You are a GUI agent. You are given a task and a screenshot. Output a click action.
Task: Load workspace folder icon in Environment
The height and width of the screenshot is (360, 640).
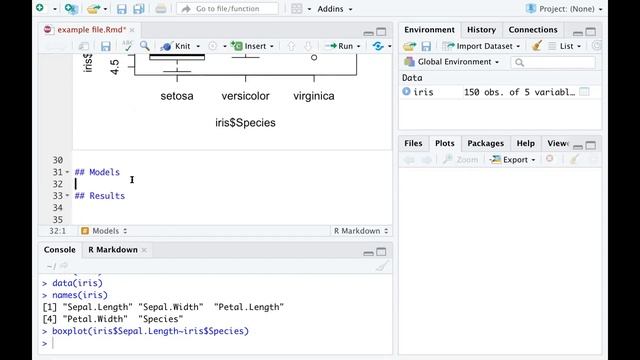(x=409, y=46)
